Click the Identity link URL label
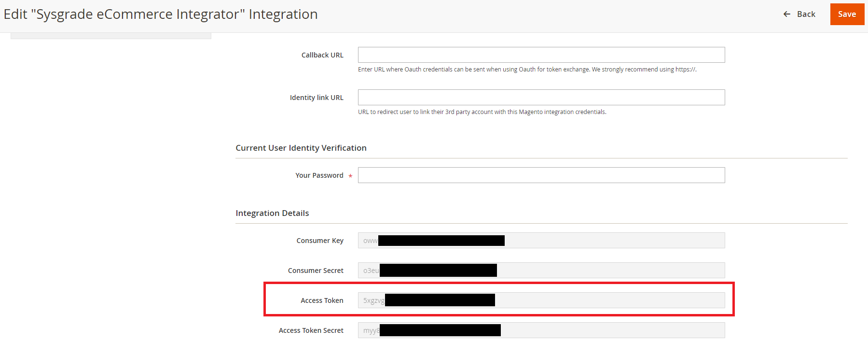The image size is (868, 357). coord(317,98)
